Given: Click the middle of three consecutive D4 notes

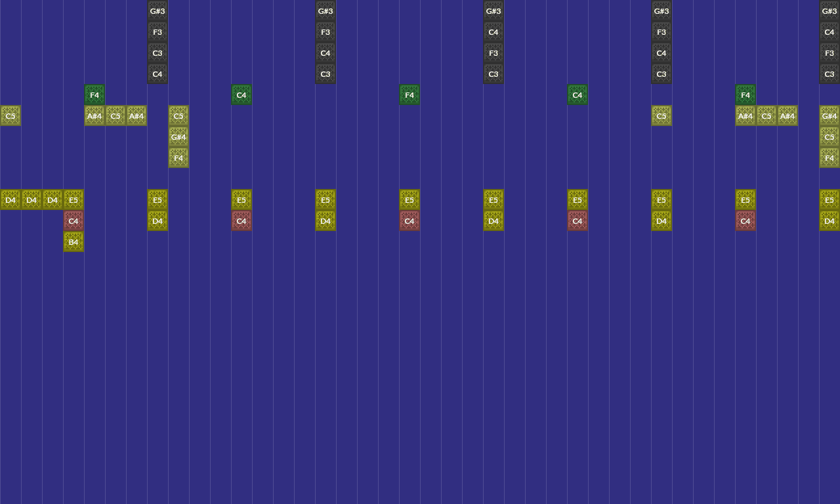Looking at the screenshot, I should pos(31,200).
